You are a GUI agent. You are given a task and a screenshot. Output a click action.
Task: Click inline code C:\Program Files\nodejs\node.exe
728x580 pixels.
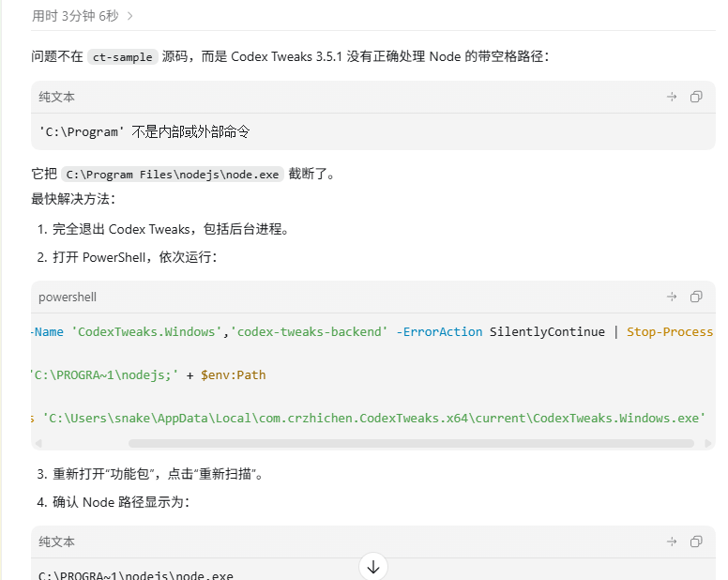tap(173, 175)
